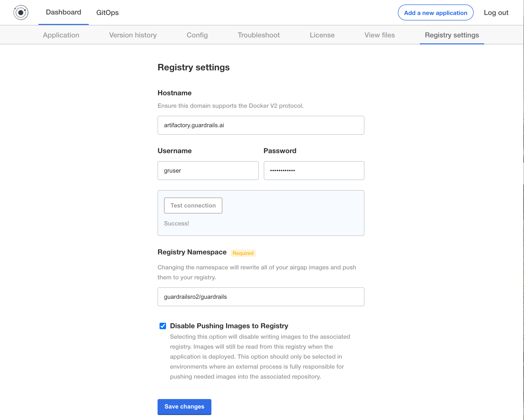Click the Test connection button
The width and height of the screenshot is (524, 420).
(193, 205)
